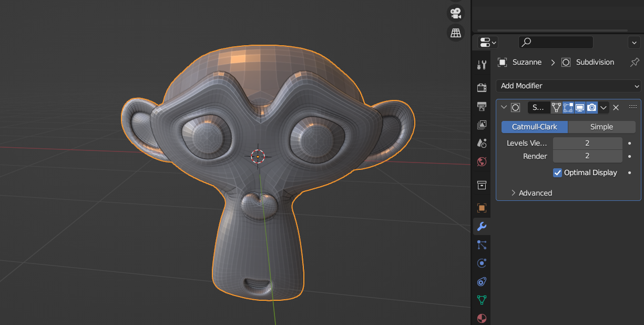Toggle modifier On Cage display
644x325 pixels.
(556, 107)
